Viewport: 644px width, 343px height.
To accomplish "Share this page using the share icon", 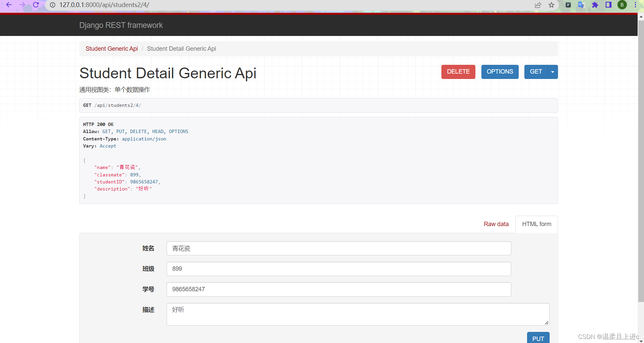I will pyautogui.click(x=538, y=5).
